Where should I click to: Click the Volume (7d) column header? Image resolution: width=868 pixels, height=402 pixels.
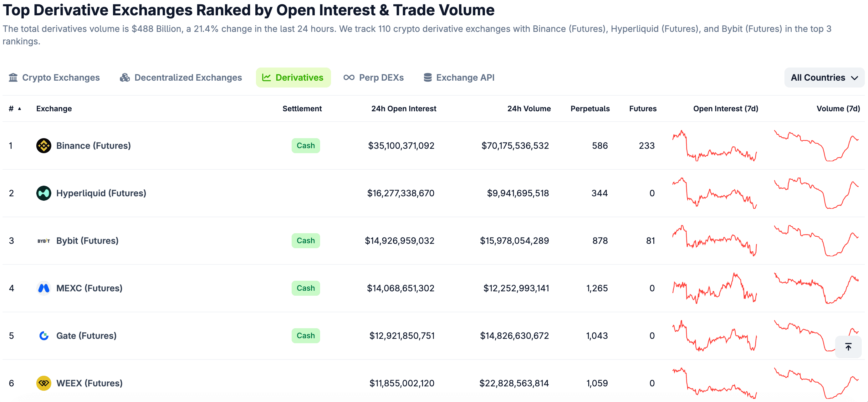tap(838, 108)
